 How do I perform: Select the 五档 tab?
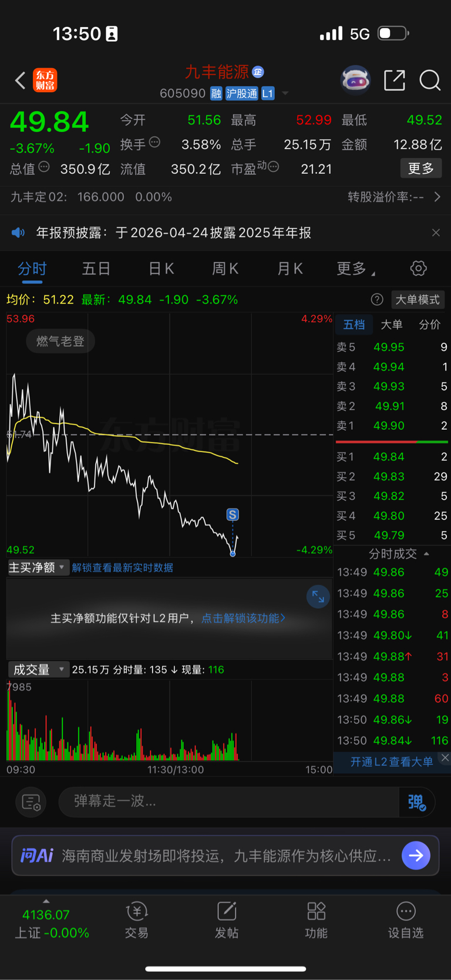point(354,325)
